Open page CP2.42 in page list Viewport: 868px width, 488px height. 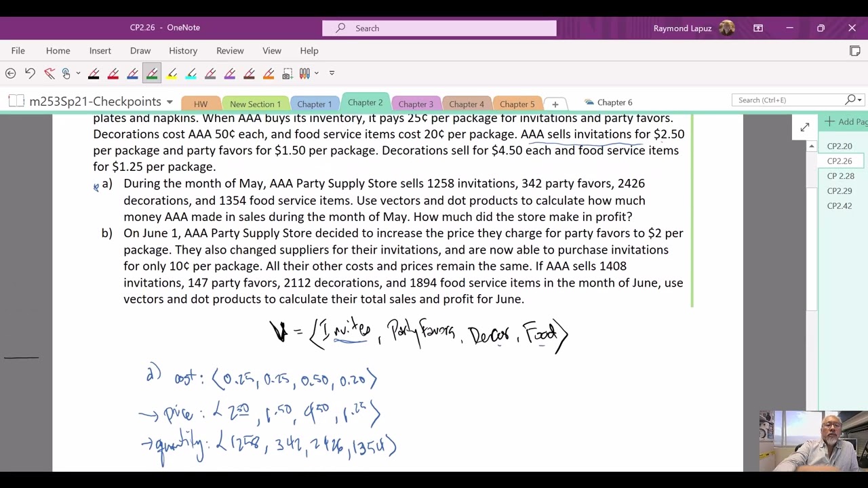(840, 206)
